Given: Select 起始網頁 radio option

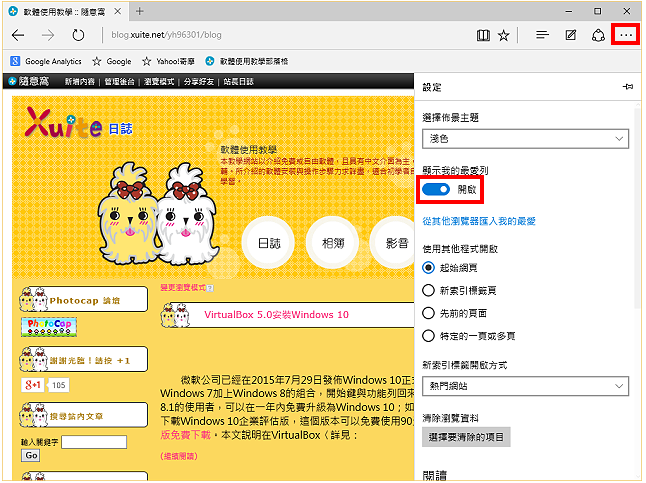Looking at the screenshot, I should (x=428, y=268).
